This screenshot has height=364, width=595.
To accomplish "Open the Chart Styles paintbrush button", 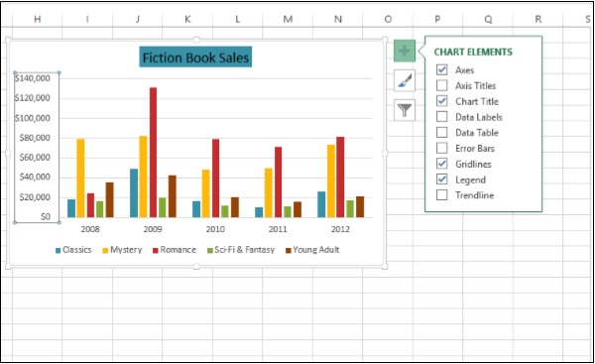I will 405,80.
